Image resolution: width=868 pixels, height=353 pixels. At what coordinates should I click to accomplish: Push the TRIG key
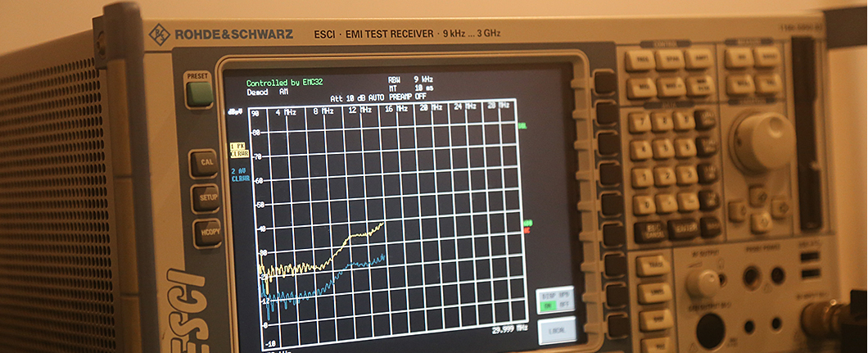769,84
